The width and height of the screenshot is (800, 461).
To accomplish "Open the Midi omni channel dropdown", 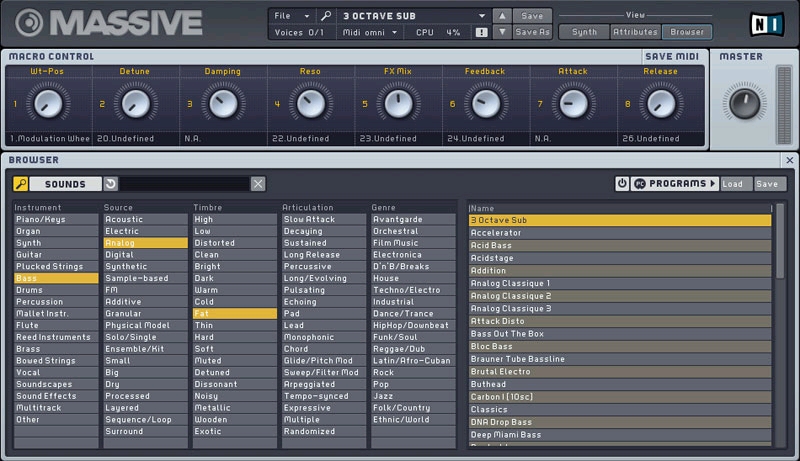I will pos(369,32).
